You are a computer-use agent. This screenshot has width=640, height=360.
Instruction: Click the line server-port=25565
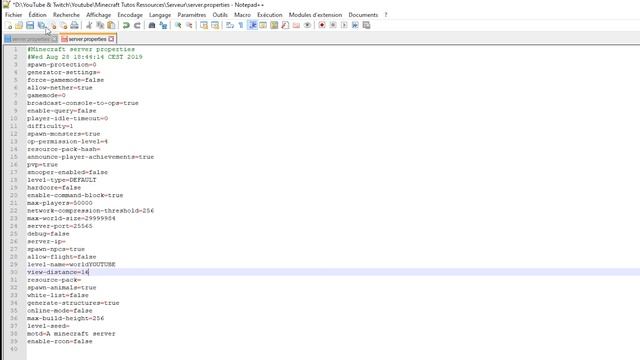60,226
